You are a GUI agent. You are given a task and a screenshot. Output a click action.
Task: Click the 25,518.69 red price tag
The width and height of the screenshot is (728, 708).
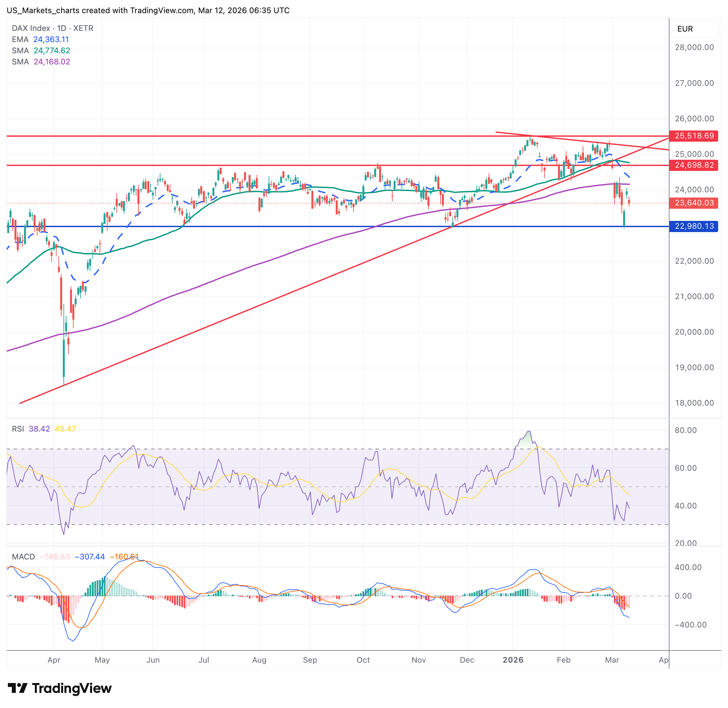click(693, 136)
